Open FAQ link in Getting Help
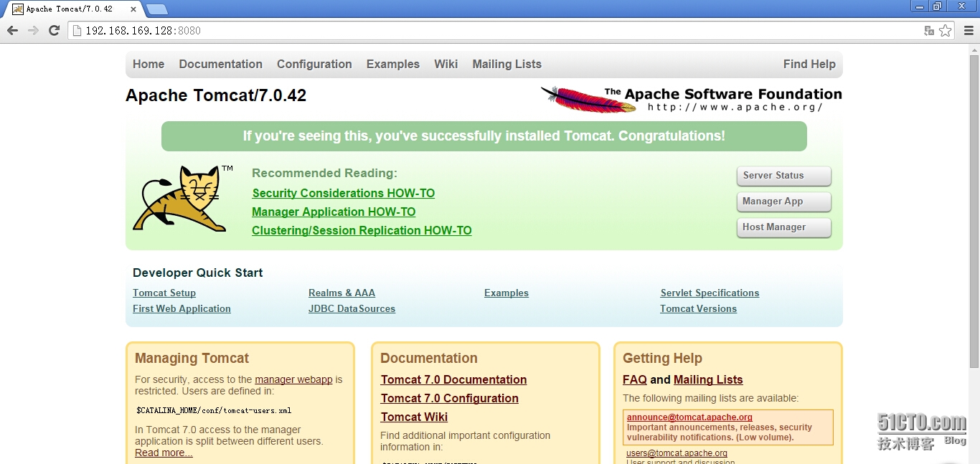Image resolution: width=980 pixels, height=464 pixels. point(634,379)
